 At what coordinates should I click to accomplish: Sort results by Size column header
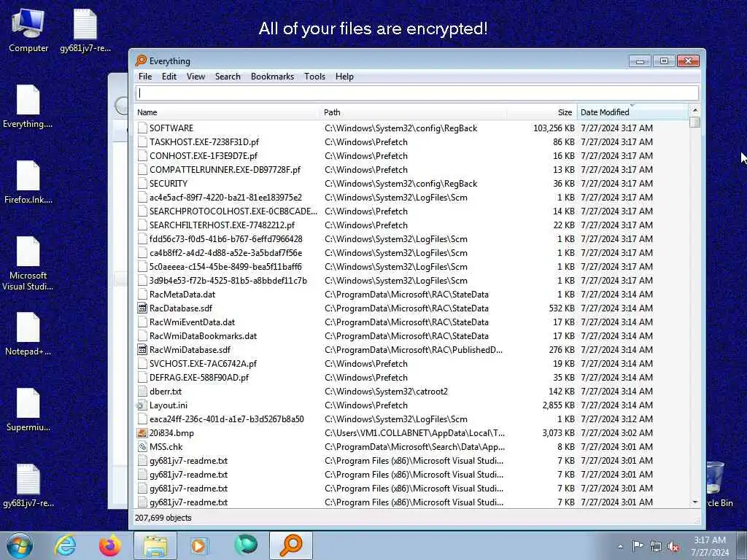541,112
